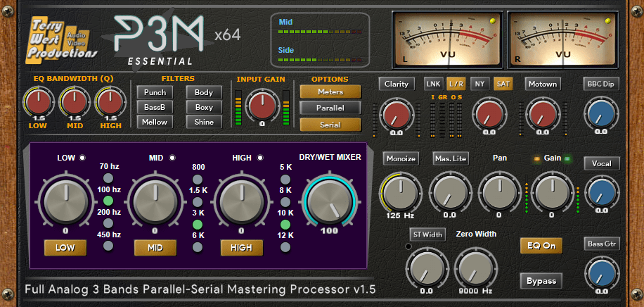The width and height of the screenshot is (644, 307).
Task: Click the Mas. Lite button
Action: pyautogui.click(x=451, y=158)
